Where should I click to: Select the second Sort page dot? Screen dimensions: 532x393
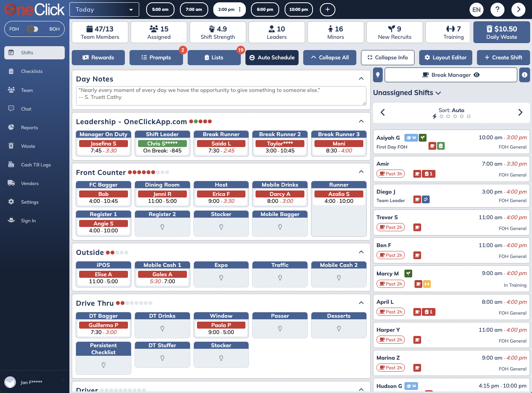[448, 116]
